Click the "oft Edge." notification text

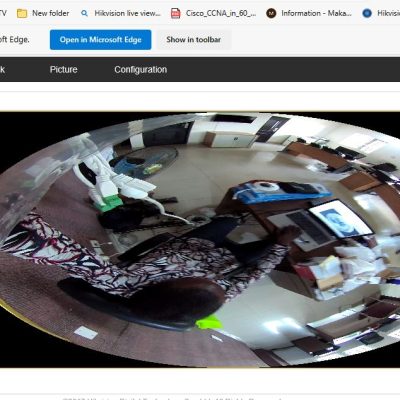(x=15, y=39)
